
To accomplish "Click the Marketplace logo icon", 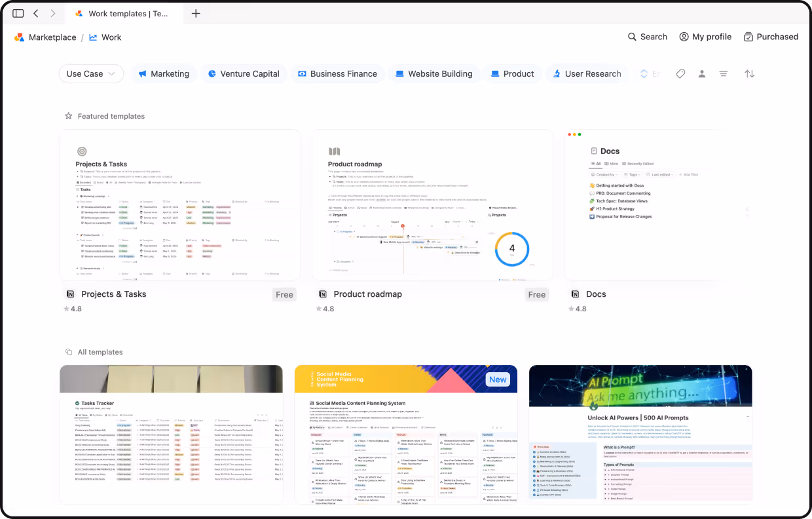I will [20, 37].
